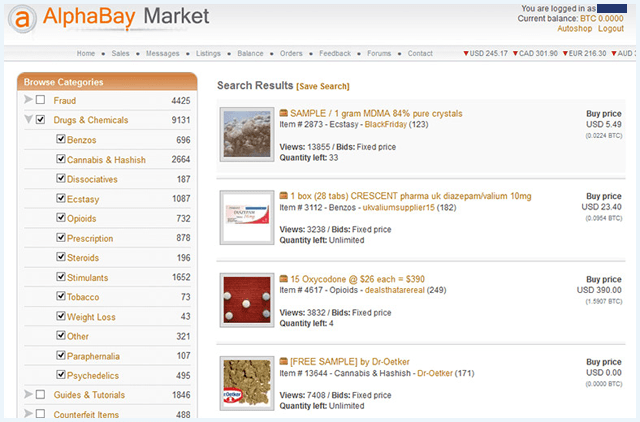Image resolution: width=640 pixels, height=422 pixels.
Task: Open the '[FREE SAMPLE] by Dr-Oetker' listing title
Action: (350, 362)
